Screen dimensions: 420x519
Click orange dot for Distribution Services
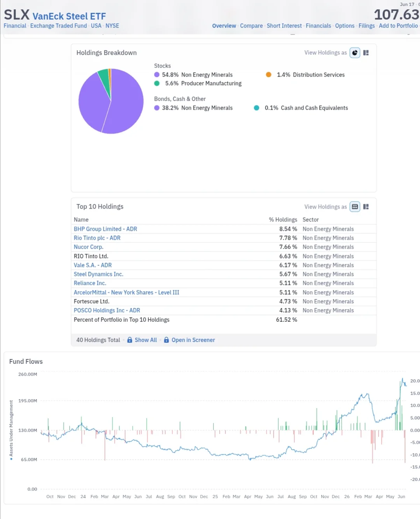click(268, 75)
